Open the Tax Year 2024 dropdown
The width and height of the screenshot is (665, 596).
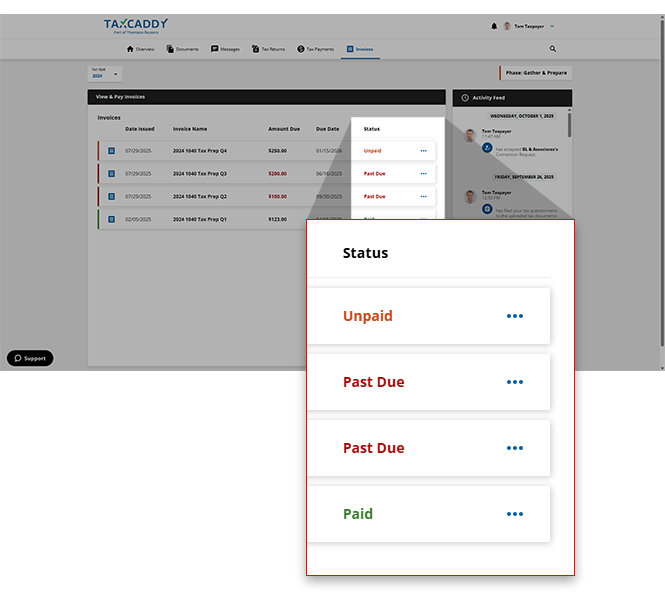click(104, 74)
